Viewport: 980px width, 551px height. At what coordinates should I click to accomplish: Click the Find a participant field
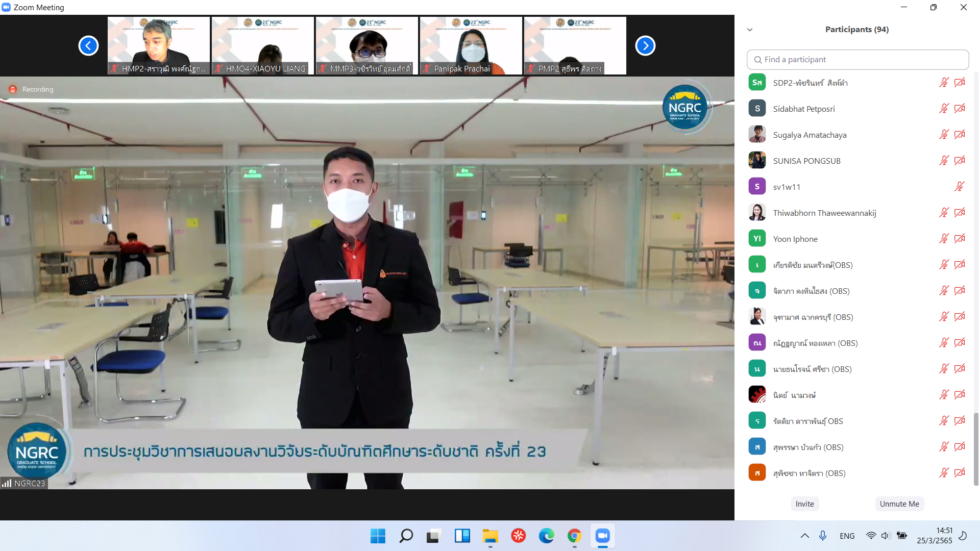click(x=857, y=60)
